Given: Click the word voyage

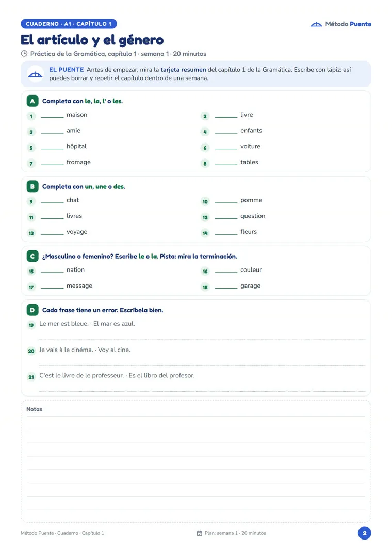Looking at the screenshot, I should 77,232.
